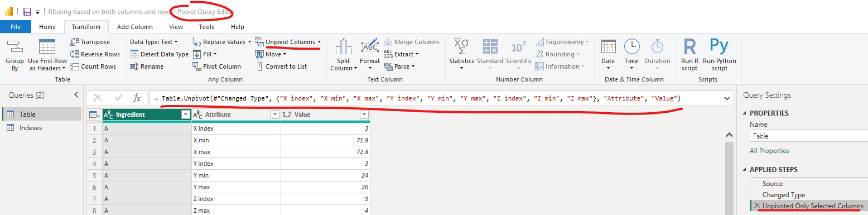The height and width of the screenshot is (215, 868).
Task: Open the Move dropdown
Action: (270, 54)
